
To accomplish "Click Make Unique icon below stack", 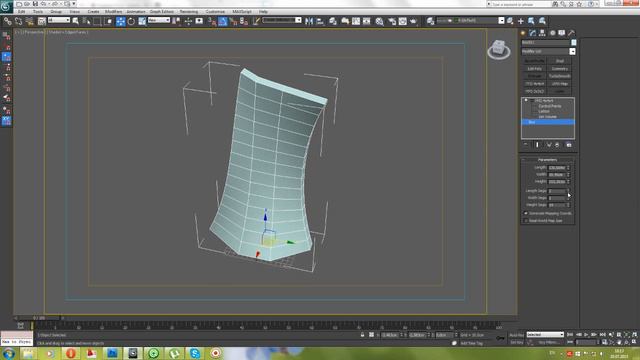I will 549,145.
